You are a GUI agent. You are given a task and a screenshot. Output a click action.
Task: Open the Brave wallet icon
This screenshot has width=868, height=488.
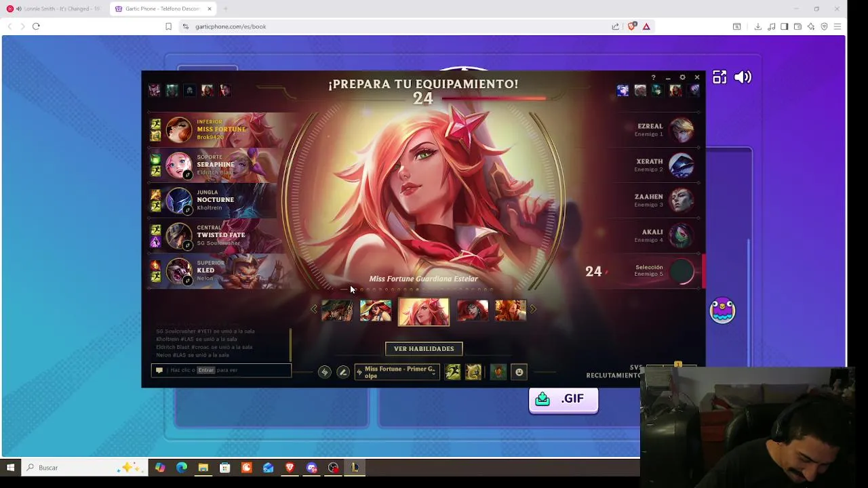797,26
